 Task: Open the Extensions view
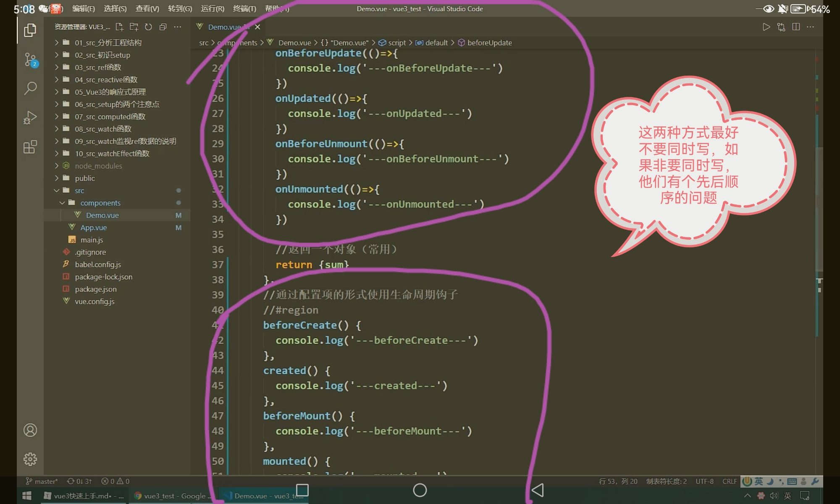coord(30,147)
